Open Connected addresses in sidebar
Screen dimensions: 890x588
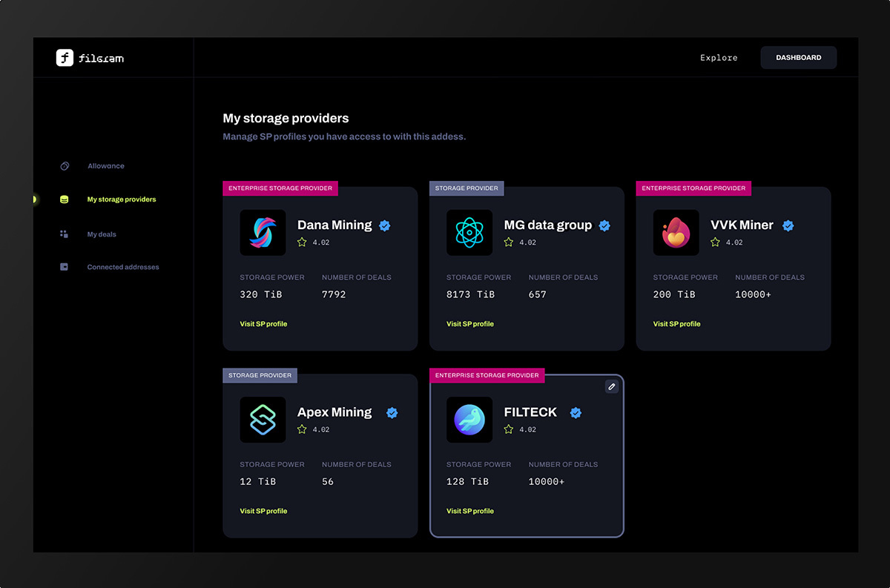click(x=123, y=267)
